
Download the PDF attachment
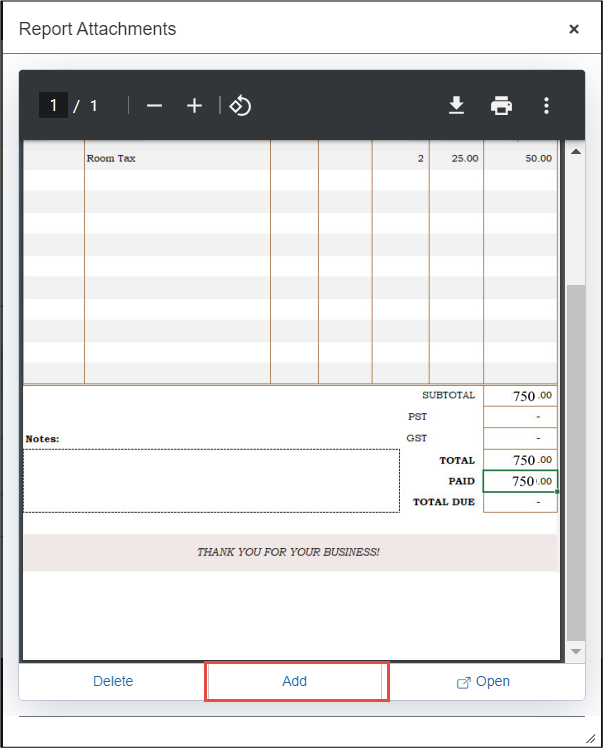point(456,106)
